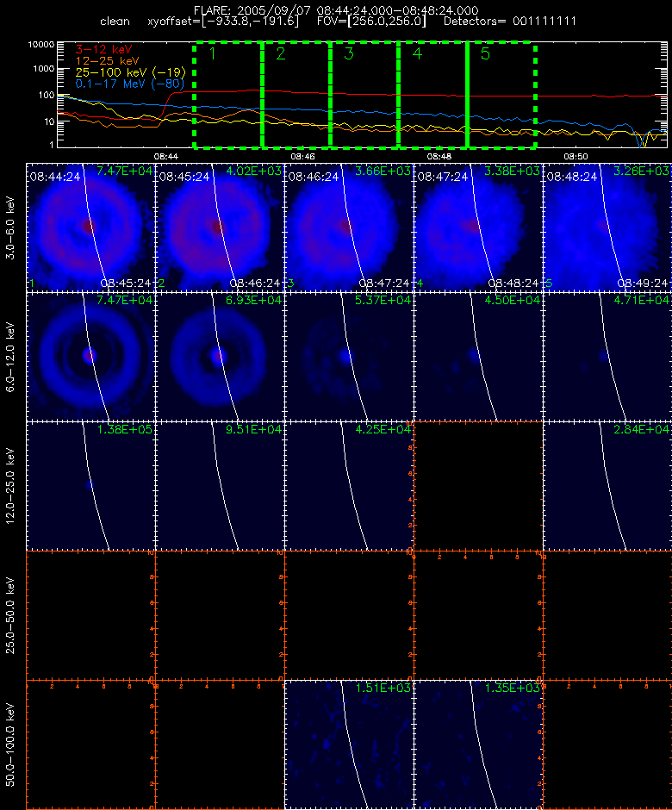
Task: Click the 6.0-12.0 keV row label
Action: [10, 357]
